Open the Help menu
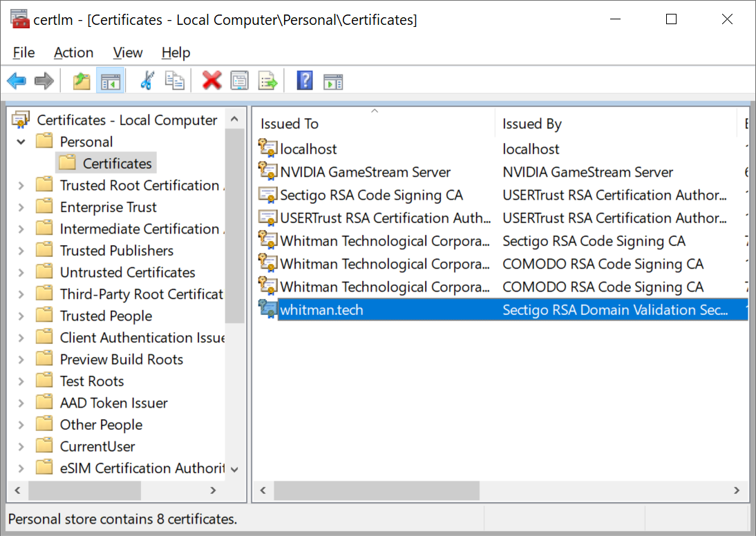Viewport: 756px width, 536px height. pos(176,52)
